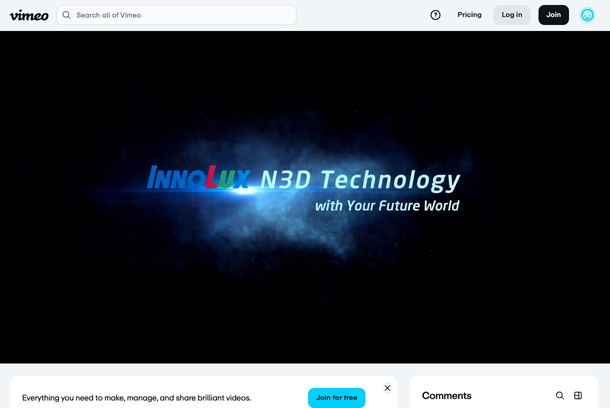Focus the Search all of Vimeo field
The width and height of the screenshot is (610, 408).
[177, 15]
